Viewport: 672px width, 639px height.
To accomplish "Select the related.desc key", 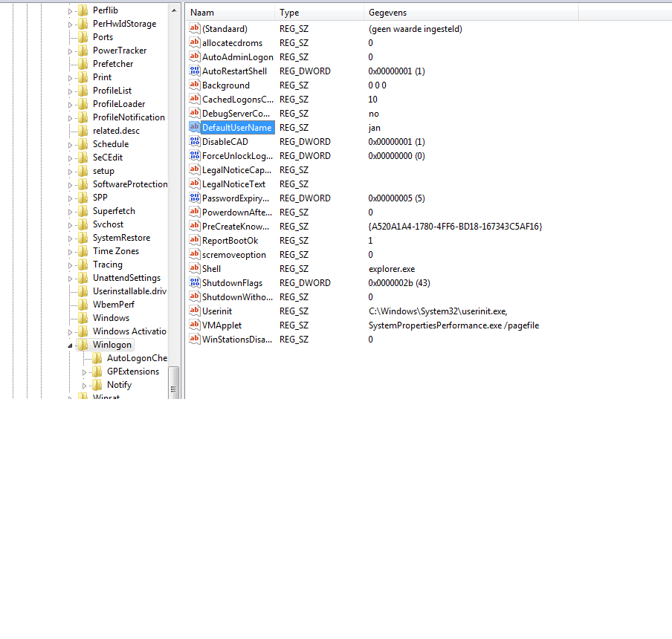I will point(116,131).
